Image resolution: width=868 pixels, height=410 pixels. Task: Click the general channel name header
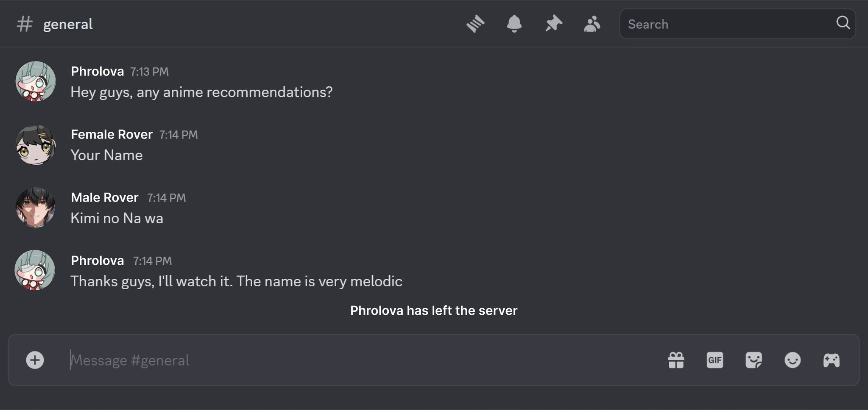coord(68,24)
